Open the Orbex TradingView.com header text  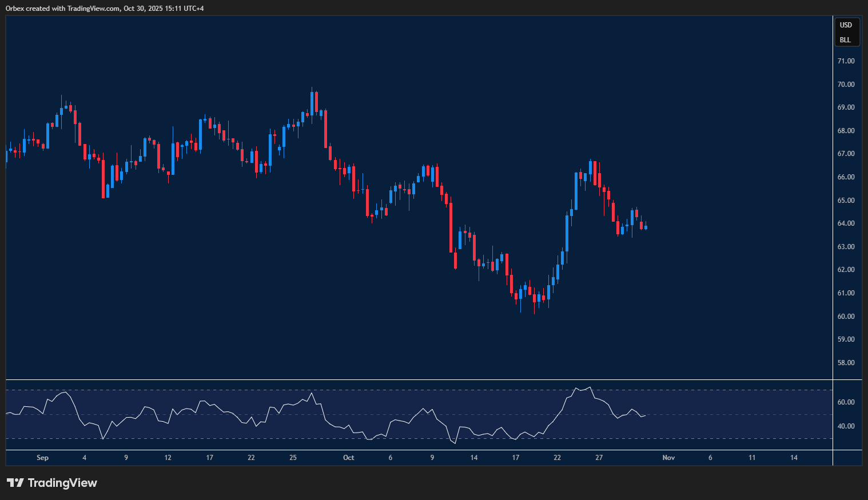pos(105,8)
